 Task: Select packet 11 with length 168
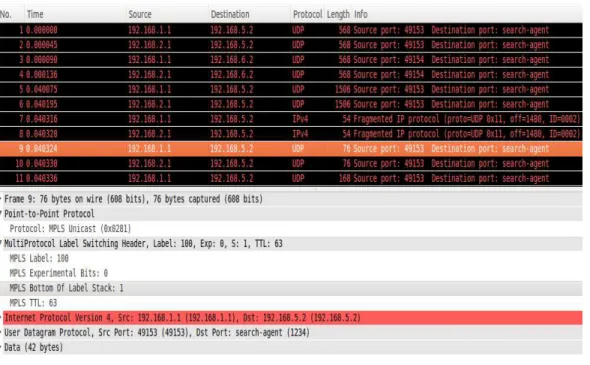pos(291,178)
